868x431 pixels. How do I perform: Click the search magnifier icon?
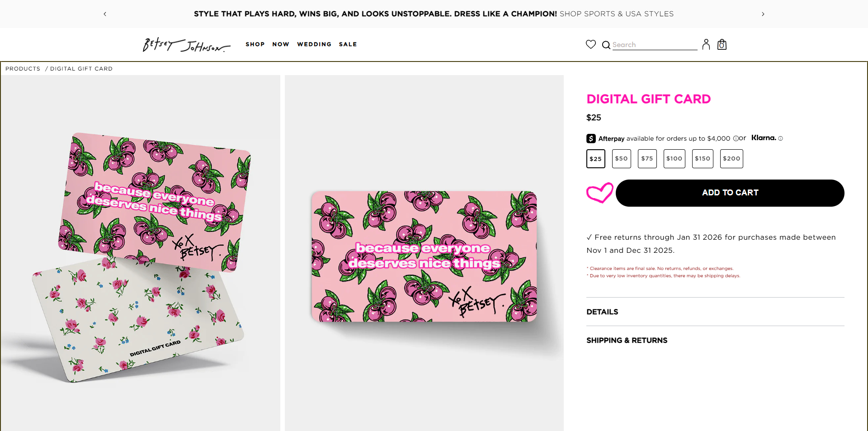606,44
